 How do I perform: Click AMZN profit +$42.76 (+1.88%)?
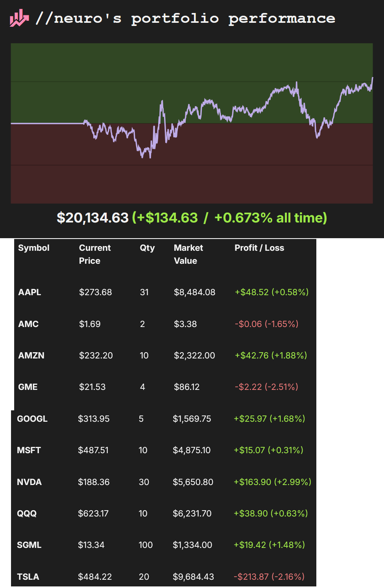pyautogui.click(x=271, y=356)
